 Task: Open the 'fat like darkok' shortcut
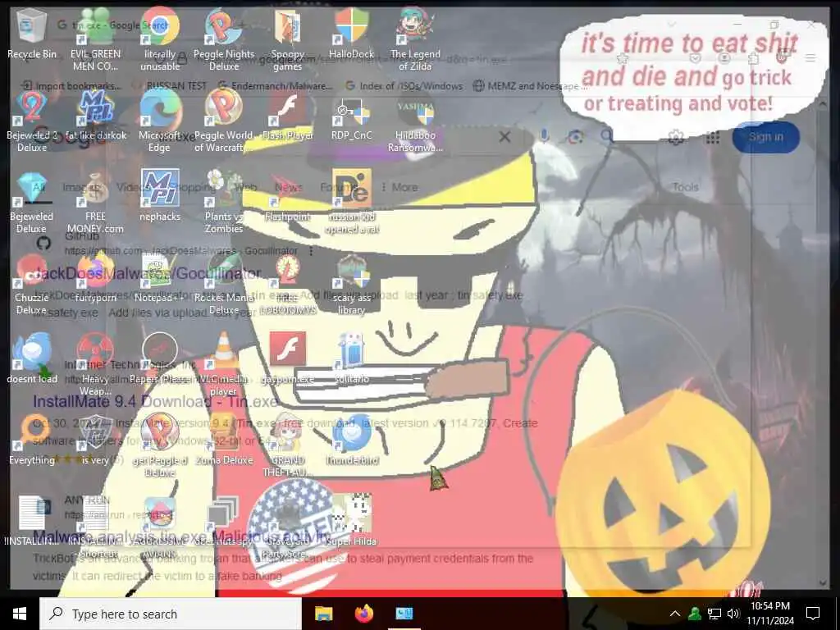(95, 115)
